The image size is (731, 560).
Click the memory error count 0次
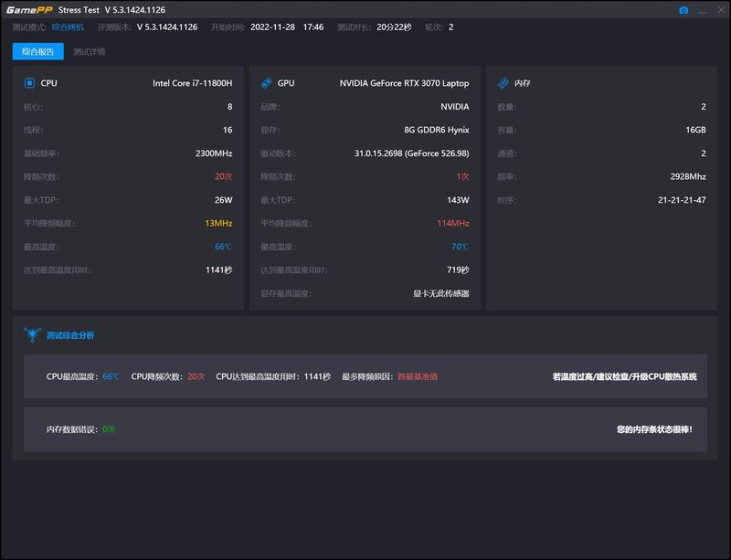tap(109, 429)
